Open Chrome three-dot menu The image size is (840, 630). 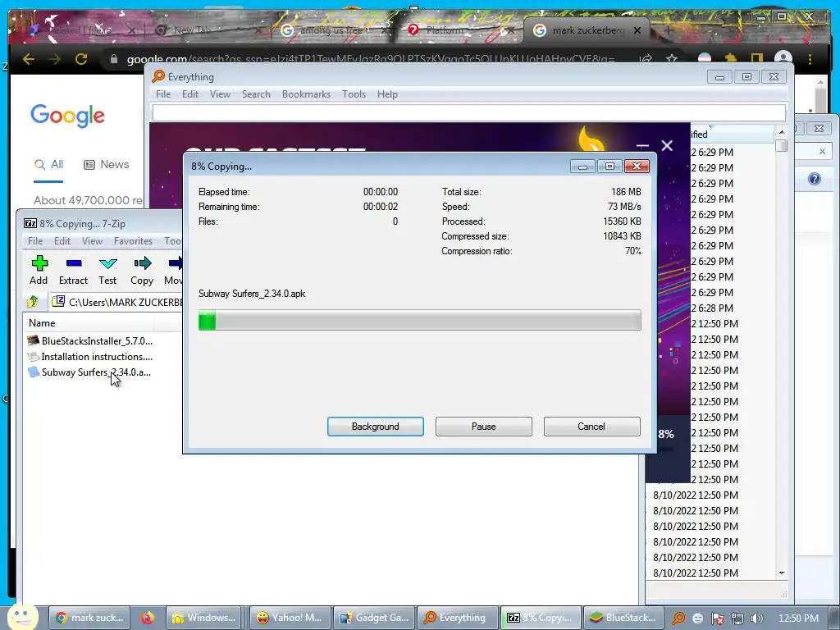[x=810, y=59]
